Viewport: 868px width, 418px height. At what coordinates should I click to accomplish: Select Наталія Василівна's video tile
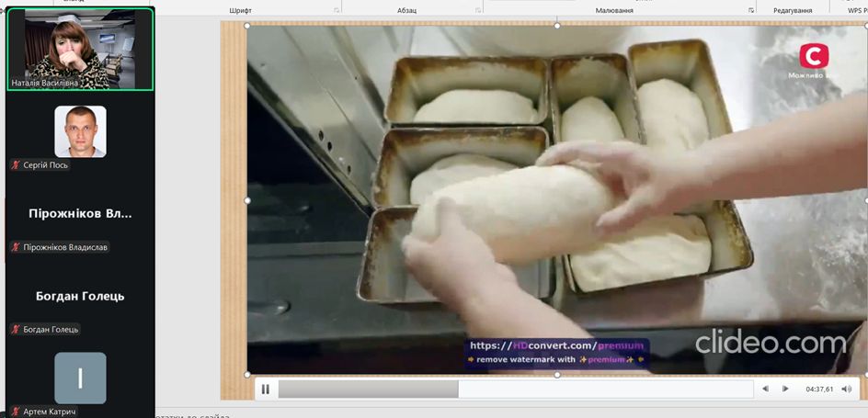80,50
